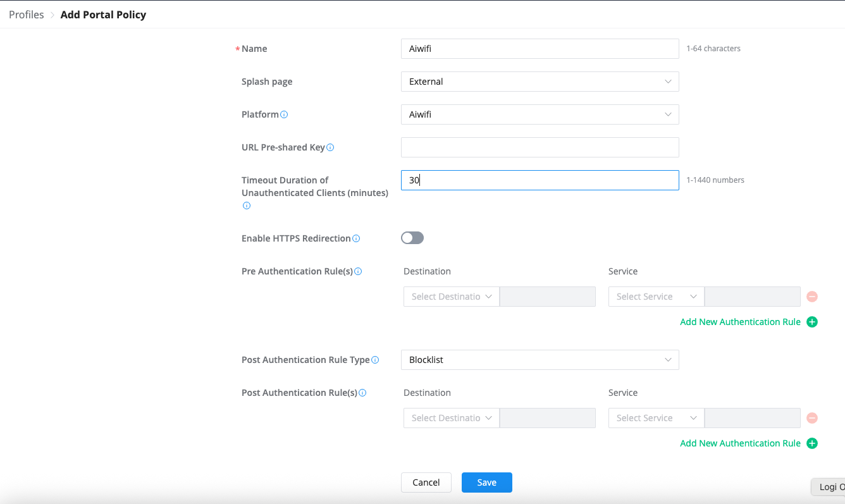This screenshot has width=845, height=504.
Task: Click the Cancel button
Action: 426,482
